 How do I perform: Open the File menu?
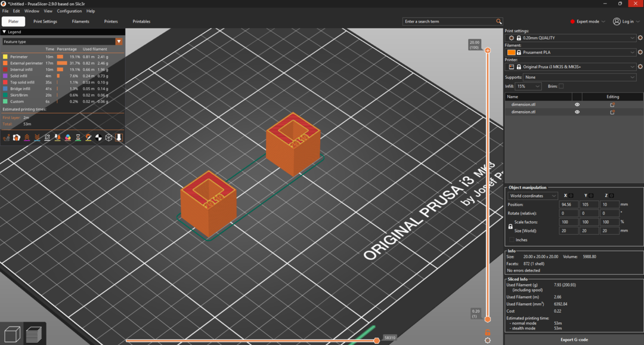5,11
